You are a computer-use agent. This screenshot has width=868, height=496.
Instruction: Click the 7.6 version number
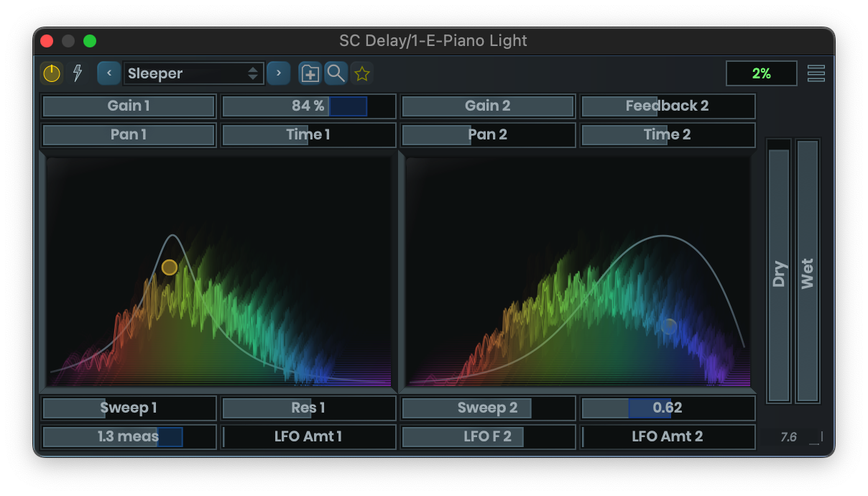pyautogui.click(x=788, y=437)
